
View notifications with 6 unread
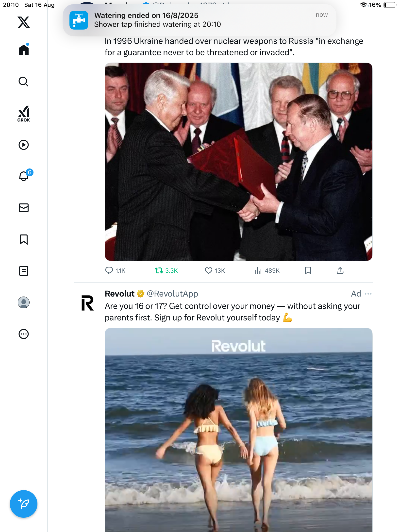coord(24,176)
